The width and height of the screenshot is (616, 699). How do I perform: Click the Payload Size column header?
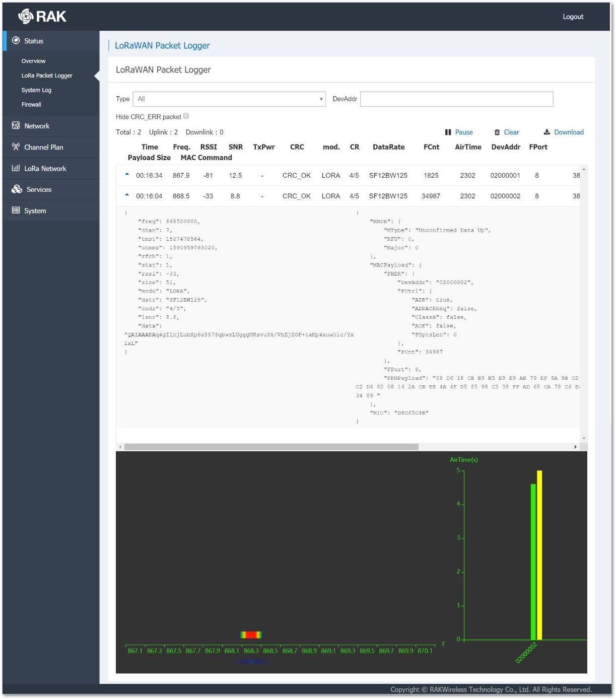pyautogui.click(x=149, y=158)
